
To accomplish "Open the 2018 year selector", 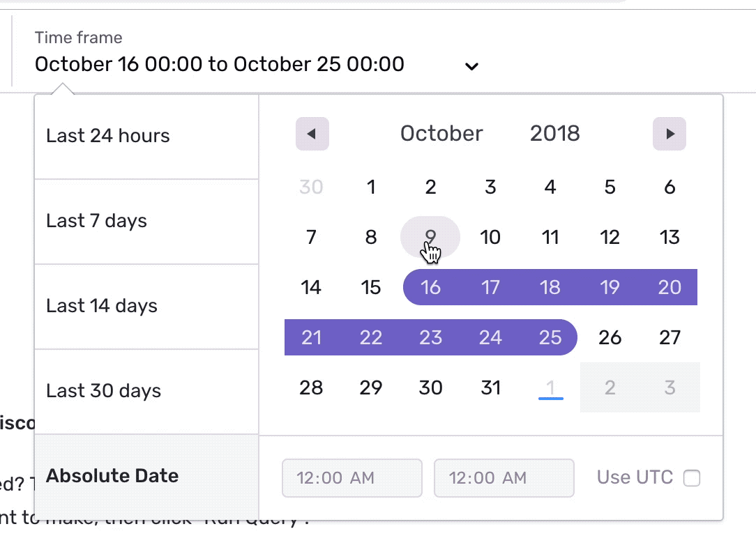I will point(555,133).
